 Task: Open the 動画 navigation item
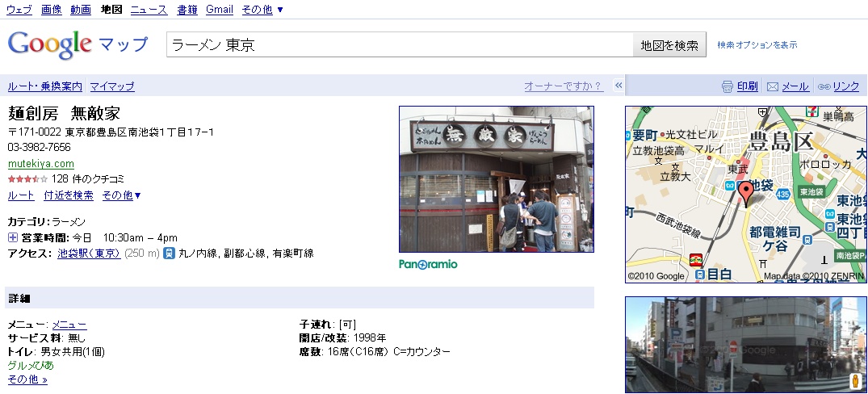(81, 10)
